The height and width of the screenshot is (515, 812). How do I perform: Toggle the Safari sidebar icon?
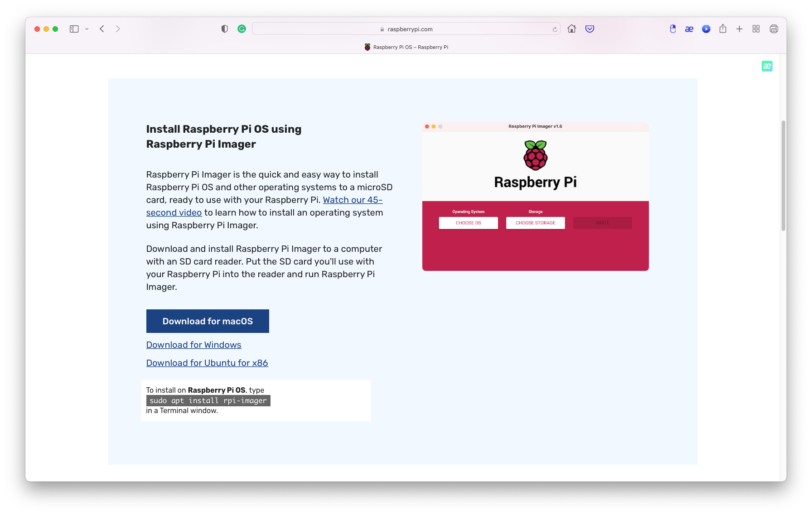coord(74,29)
